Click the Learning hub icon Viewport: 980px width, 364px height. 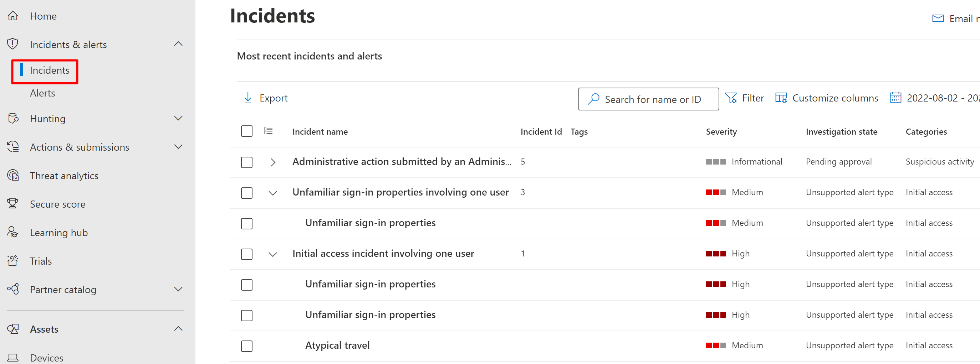click(13, 232)
